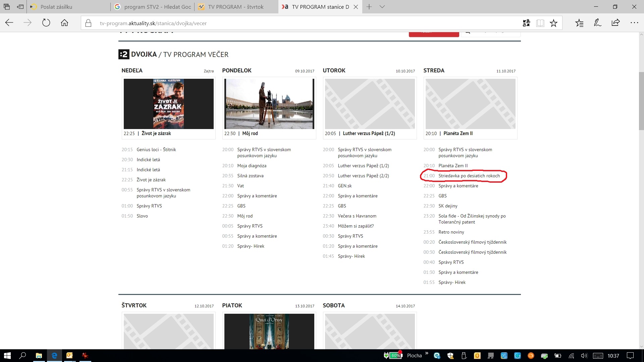This screenshot has width=644, height=362.
Task: Open browser Settings and more menu
Action: pyautogui.click(x=634, y=23)
